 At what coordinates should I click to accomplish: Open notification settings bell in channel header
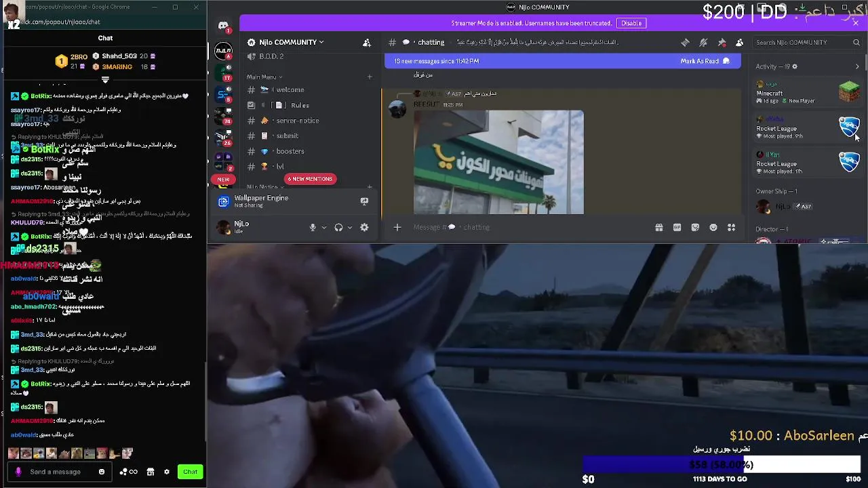703,42
